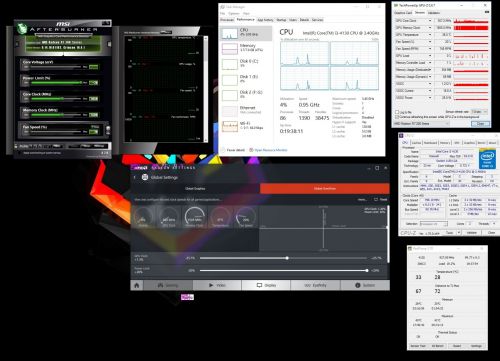
Task: Click the Intel Core i3 logo in CPU-Z
Action: pyautogui.click(x=487, y=159)
